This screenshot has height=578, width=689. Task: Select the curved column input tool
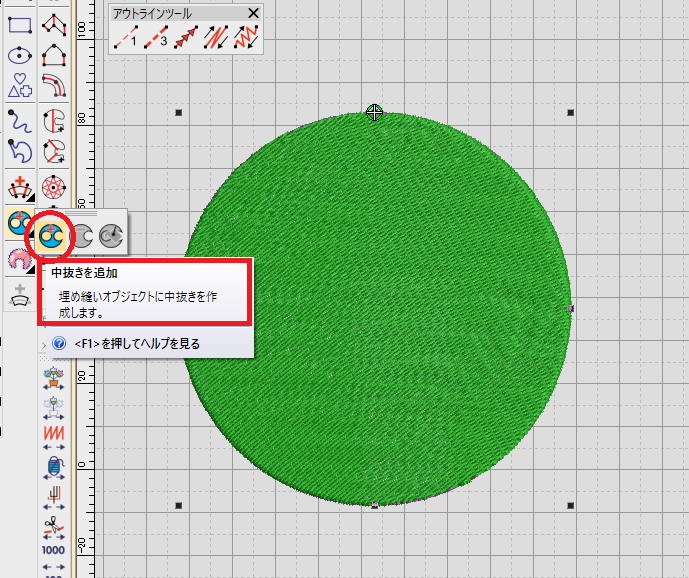pos(54,85)
